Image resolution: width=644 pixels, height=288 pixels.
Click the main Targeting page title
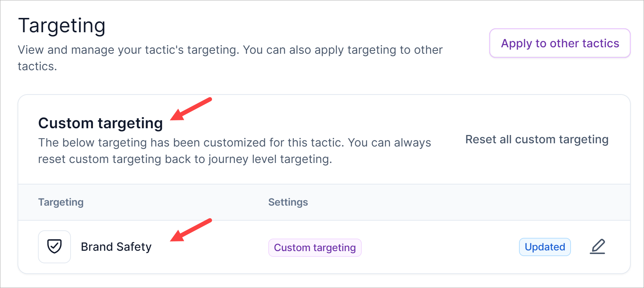62,26
